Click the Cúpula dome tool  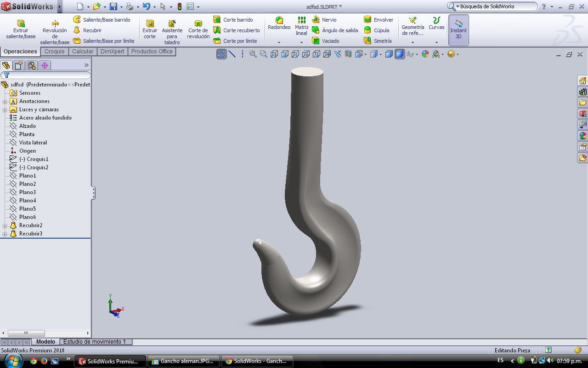tap(377, 30)
